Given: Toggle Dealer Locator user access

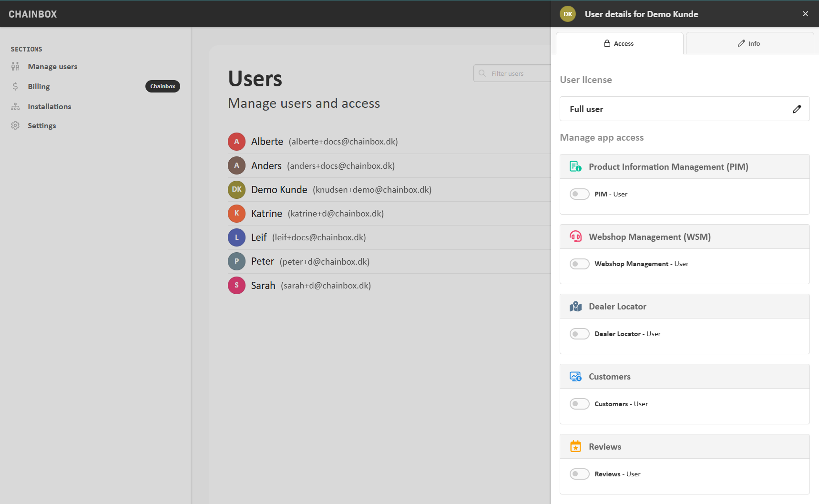Looking at the screenshot, I should click(579, 334).
